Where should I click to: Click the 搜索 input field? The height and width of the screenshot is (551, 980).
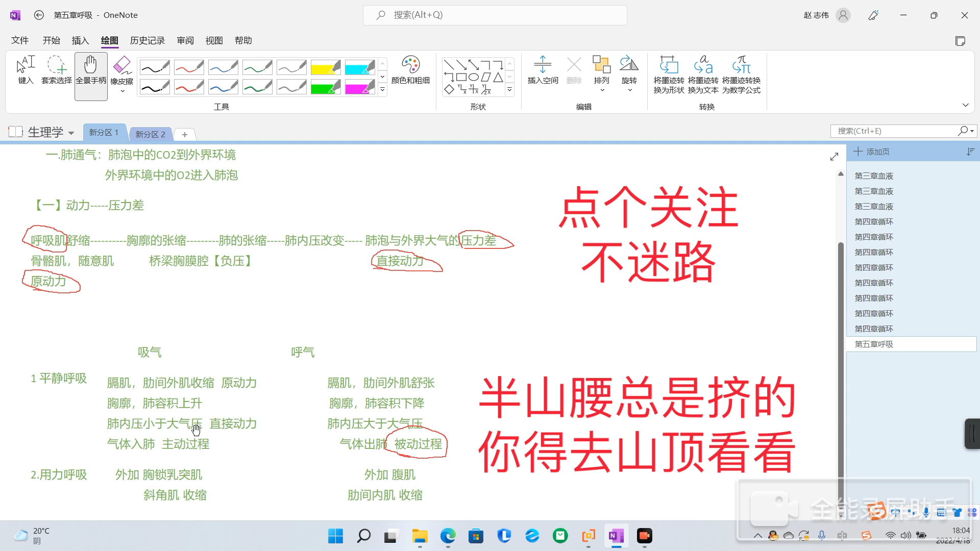coord(495,15)
